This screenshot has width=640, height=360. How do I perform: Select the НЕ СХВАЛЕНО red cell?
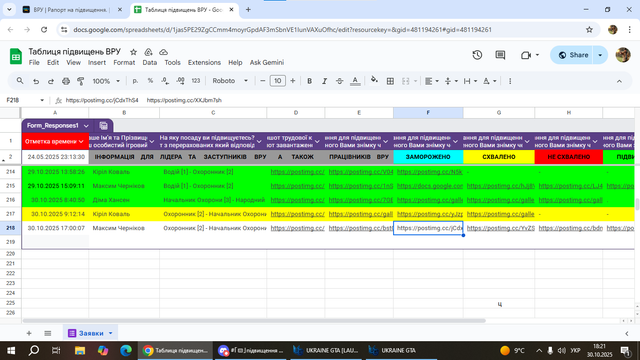(569, 157)
